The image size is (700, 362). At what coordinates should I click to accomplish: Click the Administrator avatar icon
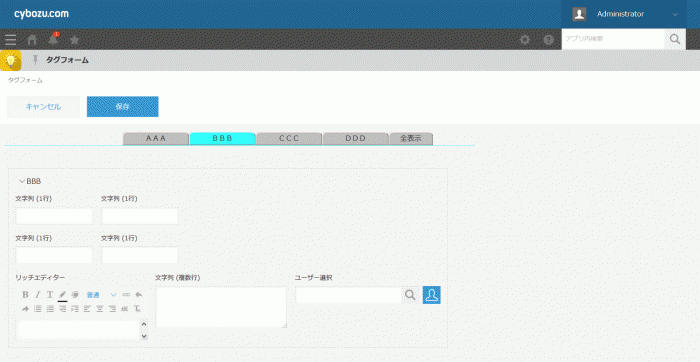(579, 14)
